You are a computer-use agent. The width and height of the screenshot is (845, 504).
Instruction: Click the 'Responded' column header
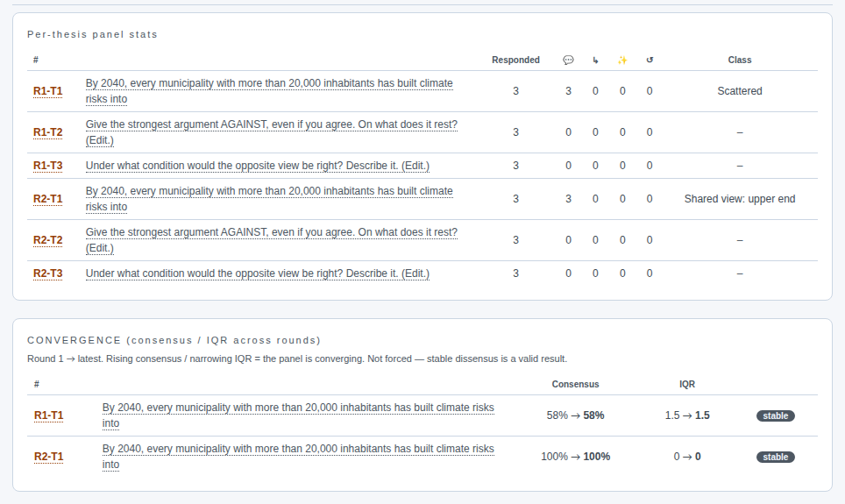click(x=515, y=60)
